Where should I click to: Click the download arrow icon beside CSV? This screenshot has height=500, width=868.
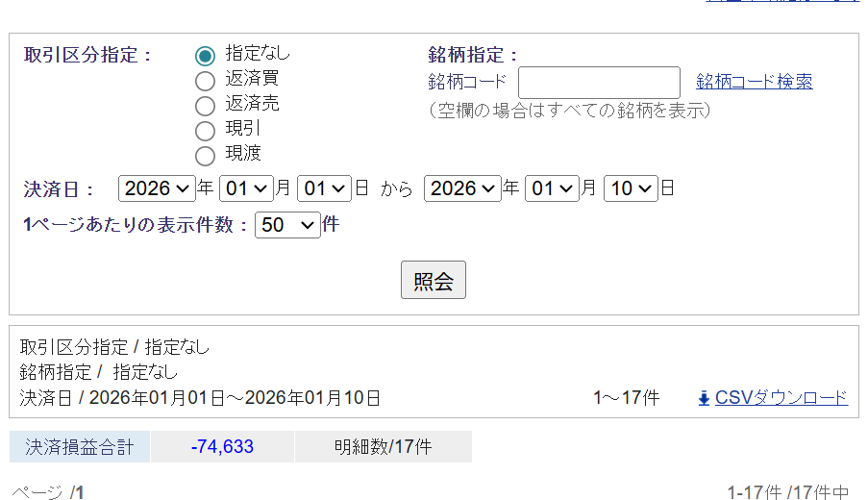tap(704, 398)
